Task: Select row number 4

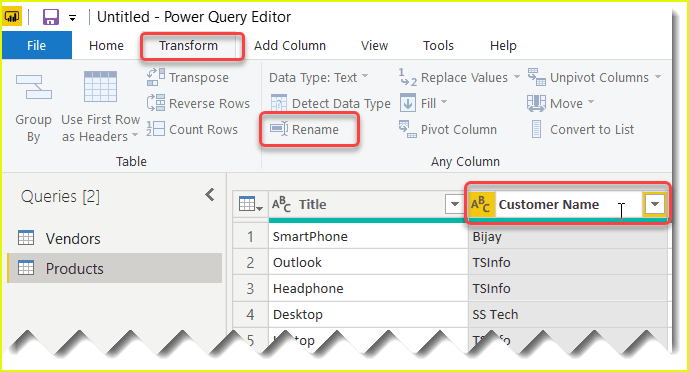Action: (250, 314)
